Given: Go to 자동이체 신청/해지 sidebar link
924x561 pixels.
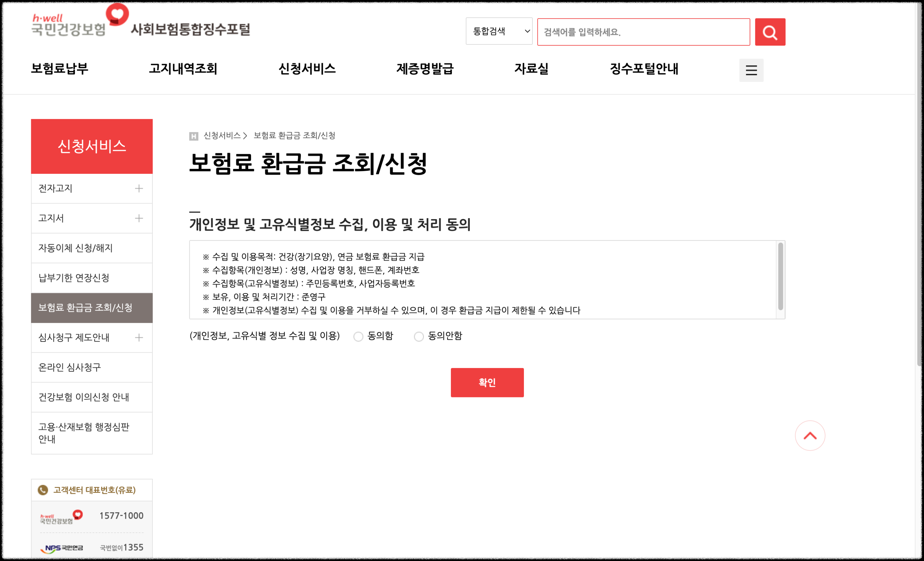Looking at the screenshot, I should 75,248.
